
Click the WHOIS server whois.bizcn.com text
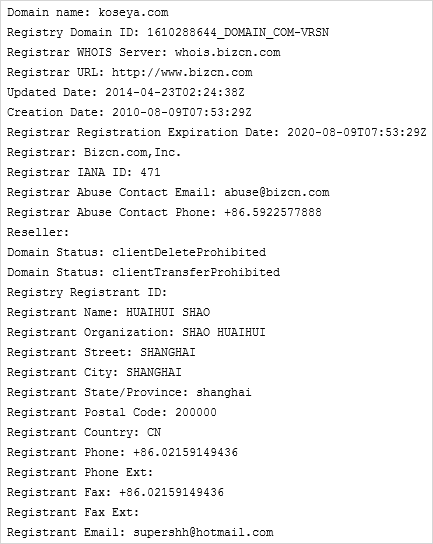pyautogui.click(x=227, y=52)
